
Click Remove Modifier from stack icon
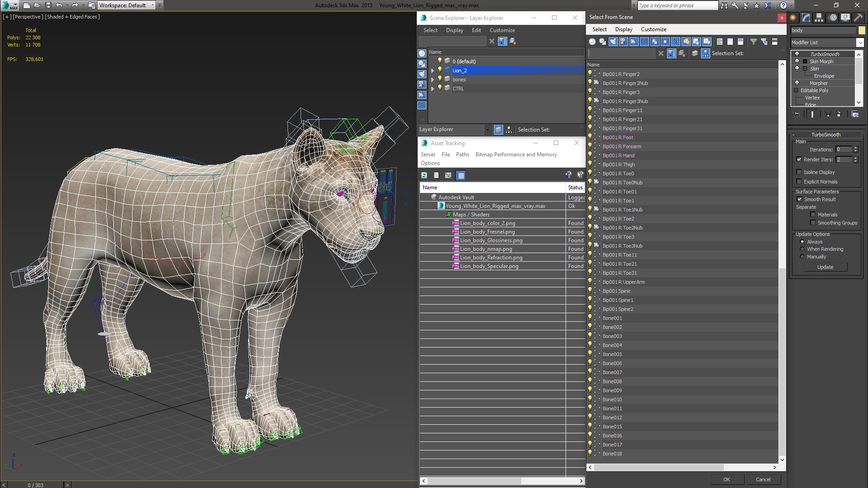(x=839, y=114)
